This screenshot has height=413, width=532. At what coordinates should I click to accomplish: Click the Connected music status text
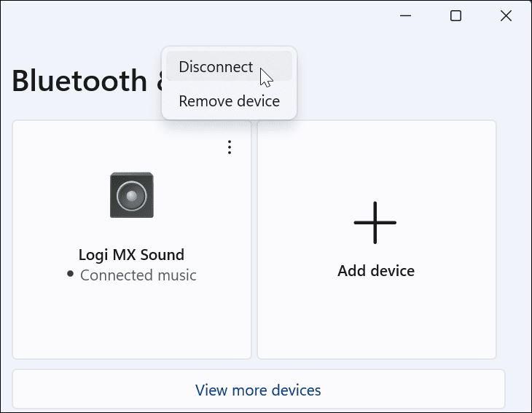click(138, 275)
